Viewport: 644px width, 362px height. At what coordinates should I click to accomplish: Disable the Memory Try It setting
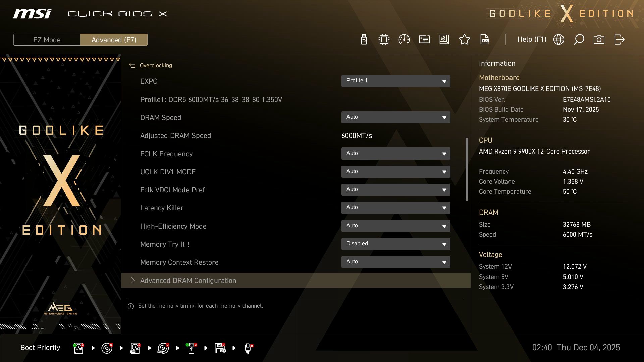click(x=396, y=244)
